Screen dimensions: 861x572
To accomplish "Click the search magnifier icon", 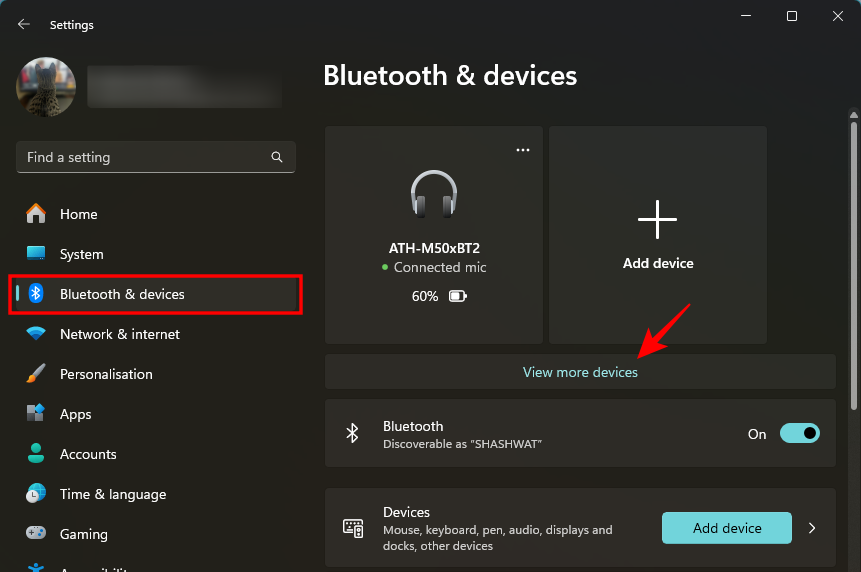I will pos(277,157).
